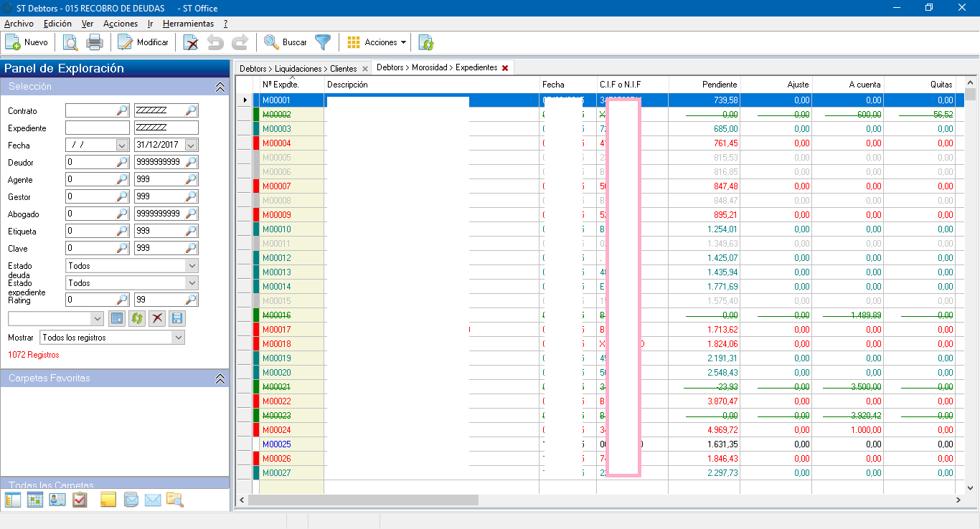Viewport: 980px width, 529px height.
Task: Click the Nº Expdte. column header
Action: coord(291,85)
